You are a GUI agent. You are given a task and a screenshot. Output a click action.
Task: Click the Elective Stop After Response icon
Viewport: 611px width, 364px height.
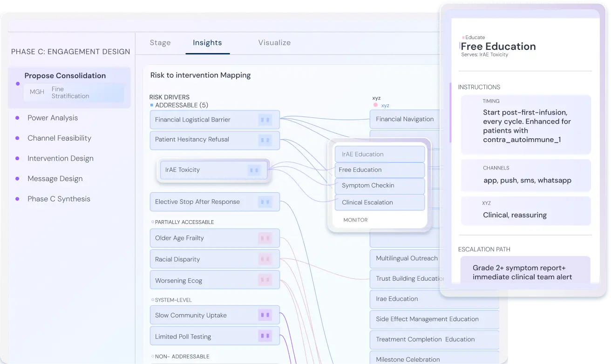(x=265, y=202)
